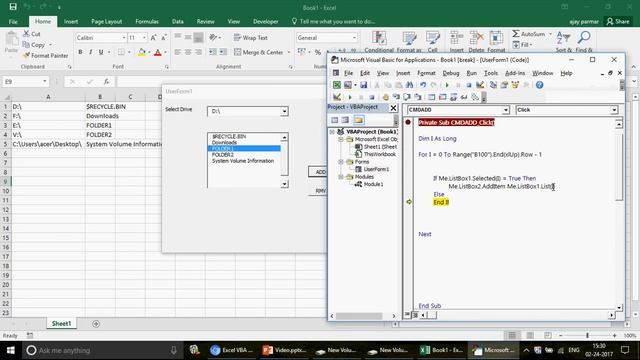The height and width of the screenshot is (360, 640).
Task: Click the ADD button on UserForm1
Action: tap(318, 171)
